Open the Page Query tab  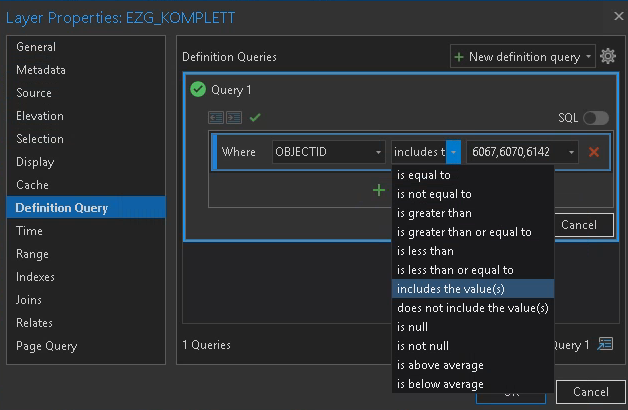(x=46, y=346)
